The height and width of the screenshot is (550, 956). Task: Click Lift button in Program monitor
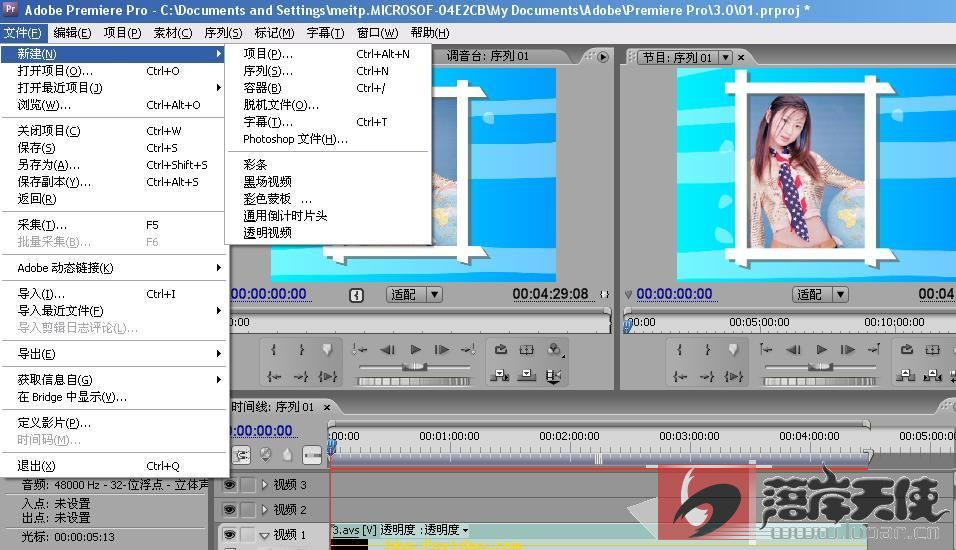pyautogui.click(x=906, y=376)
